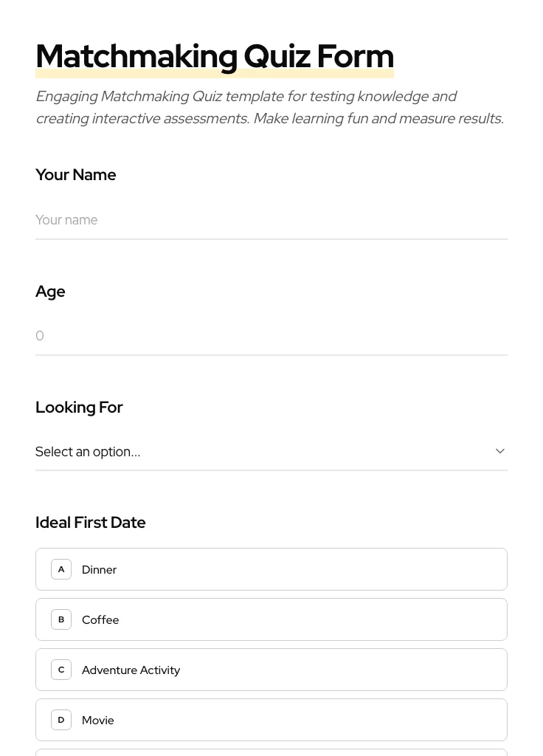Select Dinner as your ideal first date
The image size is (543, 756).
click(x=271, y=569)
